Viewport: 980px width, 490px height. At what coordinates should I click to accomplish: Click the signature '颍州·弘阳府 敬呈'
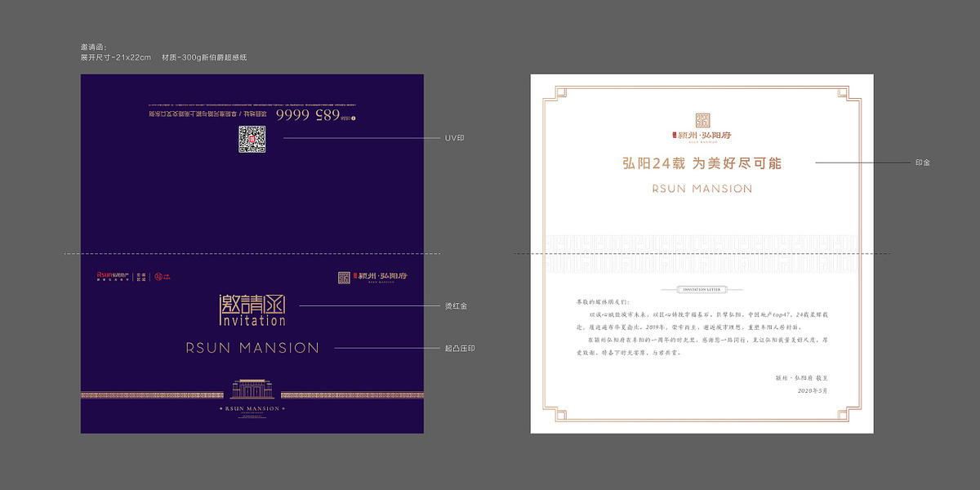coord(800,378)
